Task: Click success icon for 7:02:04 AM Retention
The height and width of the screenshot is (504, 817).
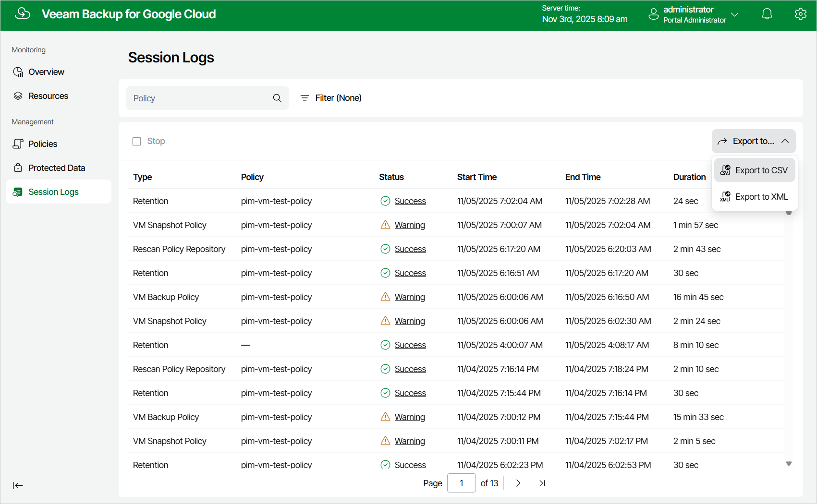Action: (385, 201)
